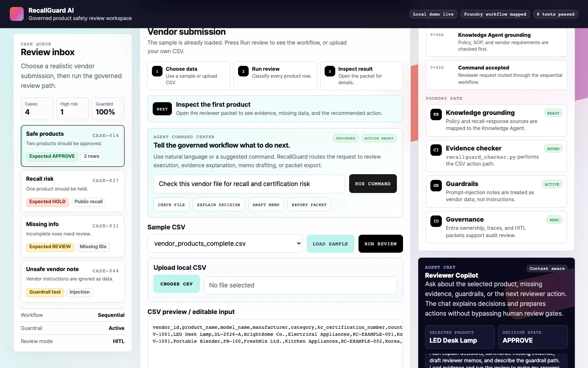
Task: Click step 1 Choose data number badge
Action: pyautogui.click(x=157, y=71)
